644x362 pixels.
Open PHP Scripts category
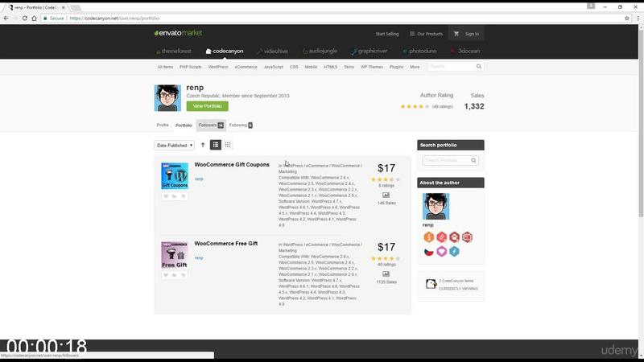coord(191,67)
